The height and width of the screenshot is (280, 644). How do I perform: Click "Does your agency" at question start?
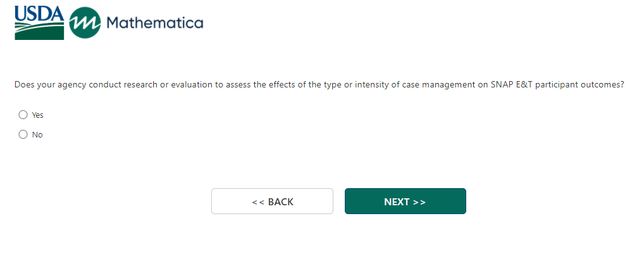(x=44, y=85)
